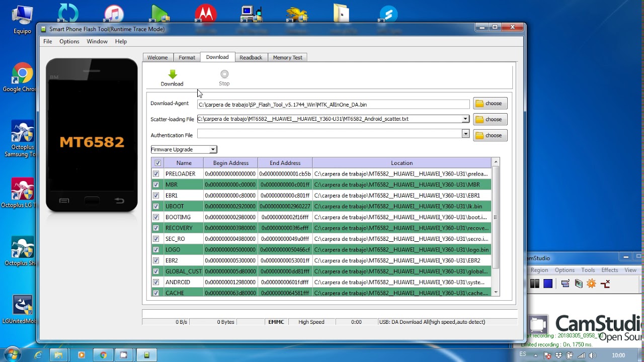The image size is (644, 362).
Task: Switch to the Memory Test tab
Action: coord(287,58)
